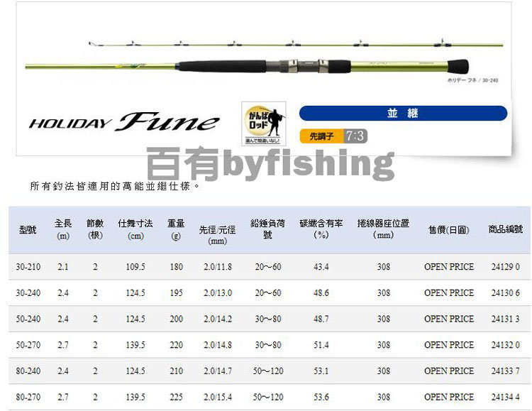Select model 50-240 in the table
The image size is (532, 411).
(28, 319)
